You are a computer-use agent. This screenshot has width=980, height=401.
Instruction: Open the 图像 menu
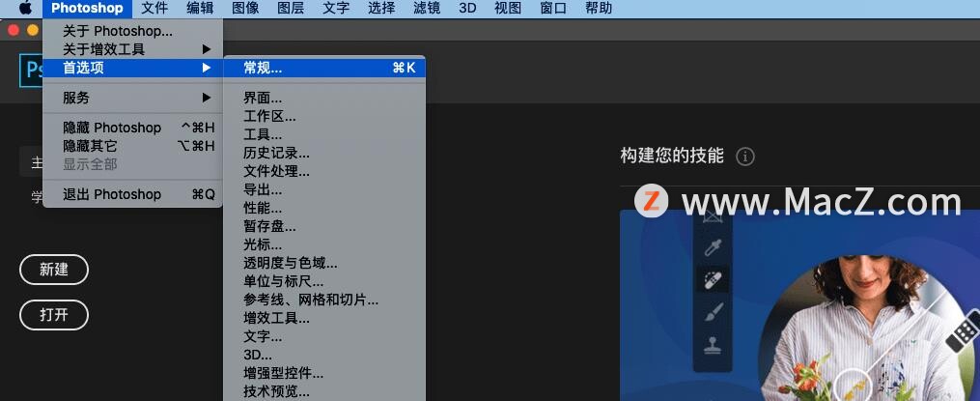click(x=245, y=8)
